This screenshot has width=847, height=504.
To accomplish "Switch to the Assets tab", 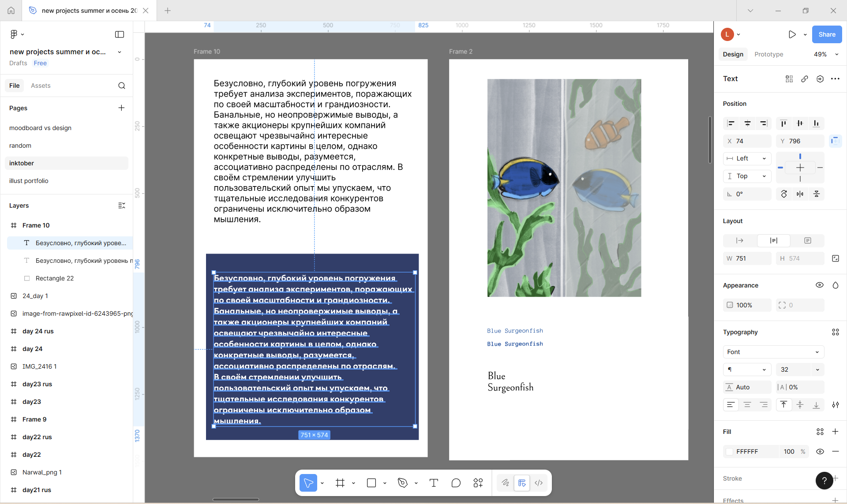I will (41, 86).
